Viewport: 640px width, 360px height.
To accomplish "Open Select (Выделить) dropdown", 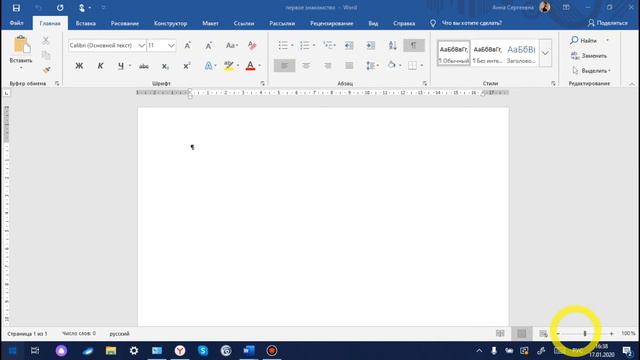I will tap(591, 71).
